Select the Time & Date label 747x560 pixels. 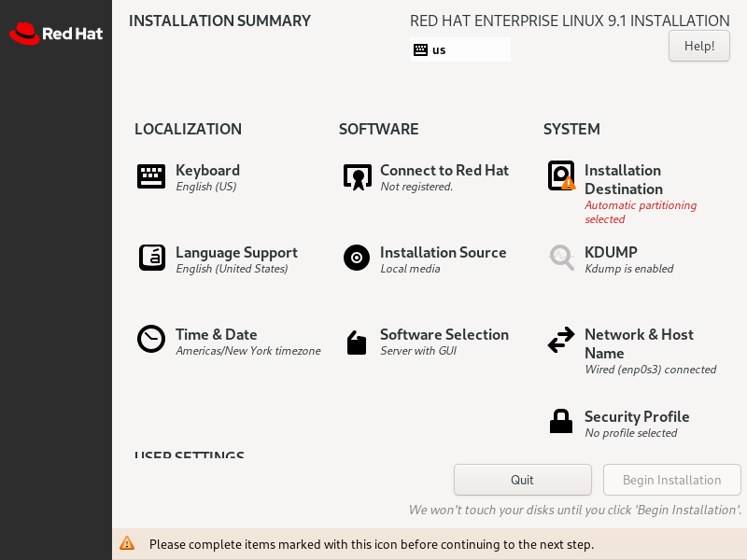coord(217,334)
